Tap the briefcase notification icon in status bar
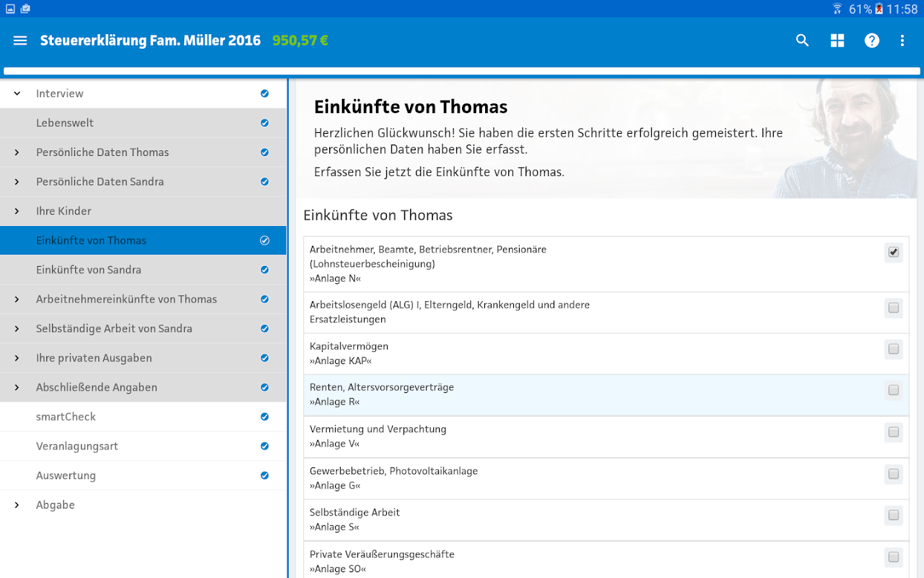This screenshot has width=924, height=578. tap(26, 9)
